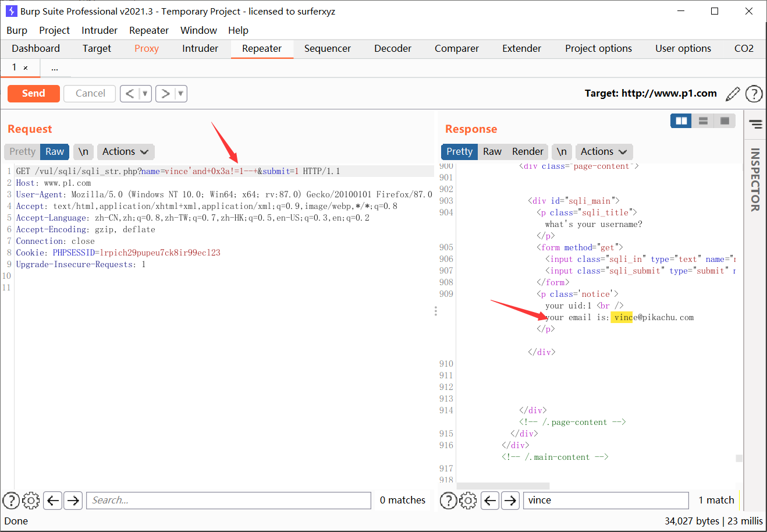Jump to previous request search match

coord(53,500)
